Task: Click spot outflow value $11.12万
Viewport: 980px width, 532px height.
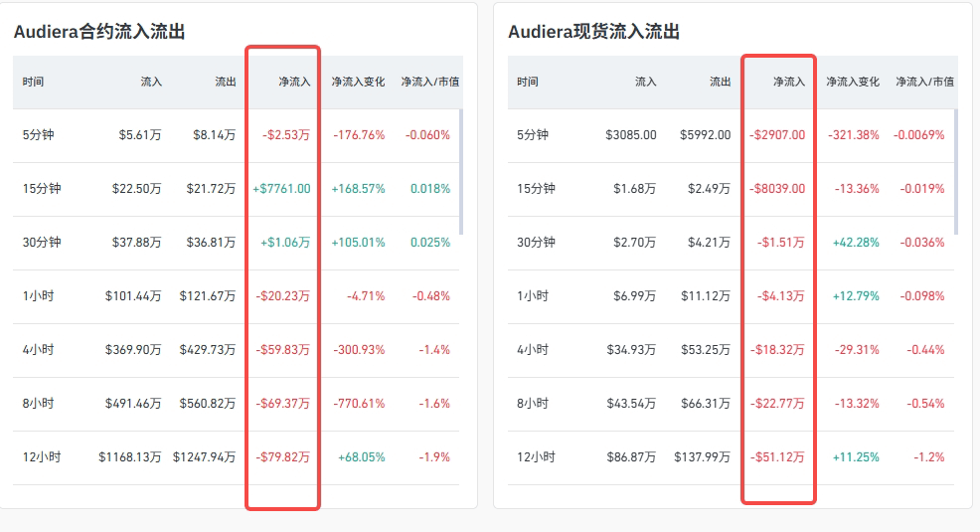Action: (706, 296)
